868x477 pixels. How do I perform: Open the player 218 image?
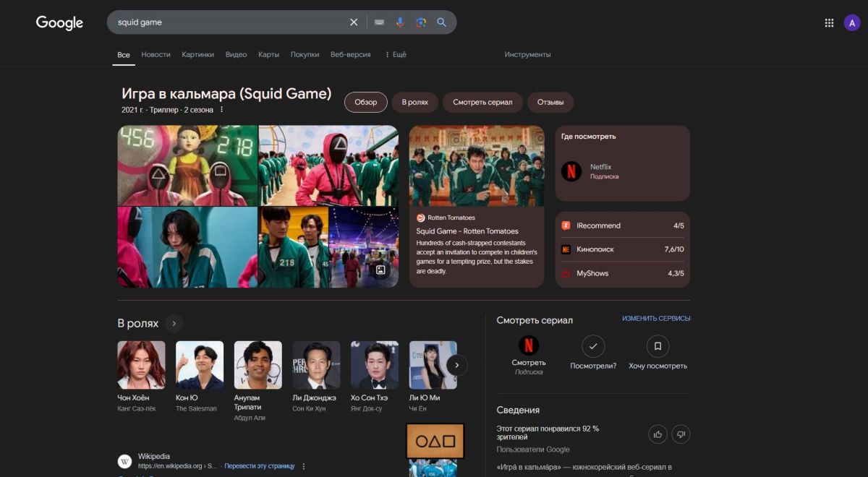pos(293,248)
